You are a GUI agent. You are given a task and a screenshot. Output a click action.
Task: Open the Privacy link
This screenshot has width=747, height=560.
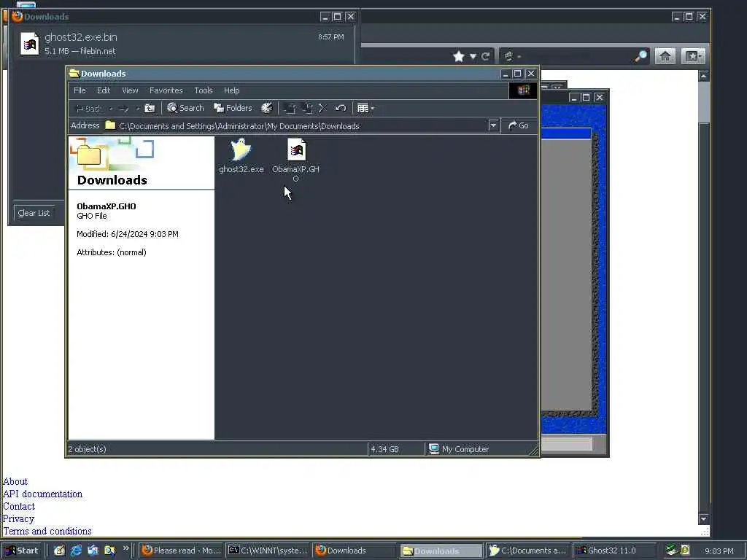[x=18, y=518]
